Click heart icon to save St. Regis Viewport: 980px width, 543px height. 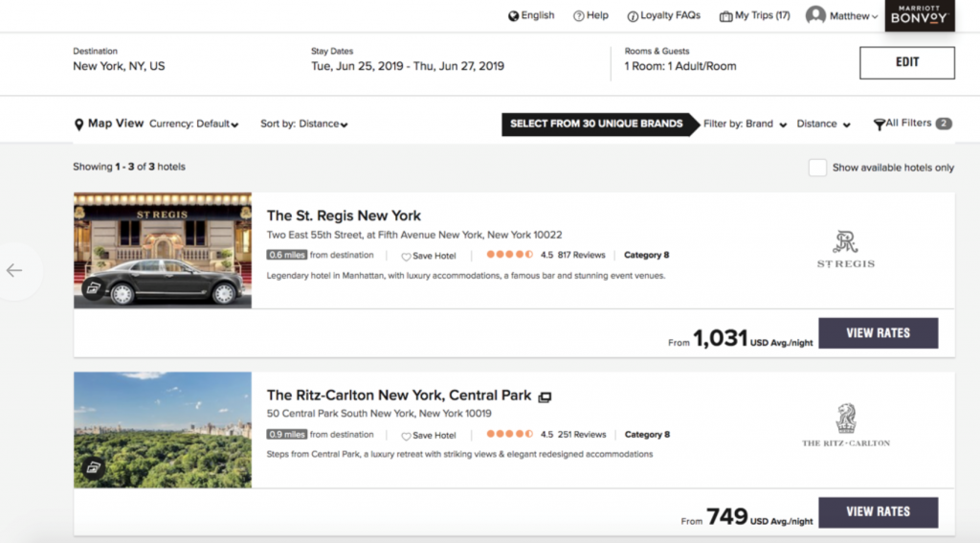point(406,257)
